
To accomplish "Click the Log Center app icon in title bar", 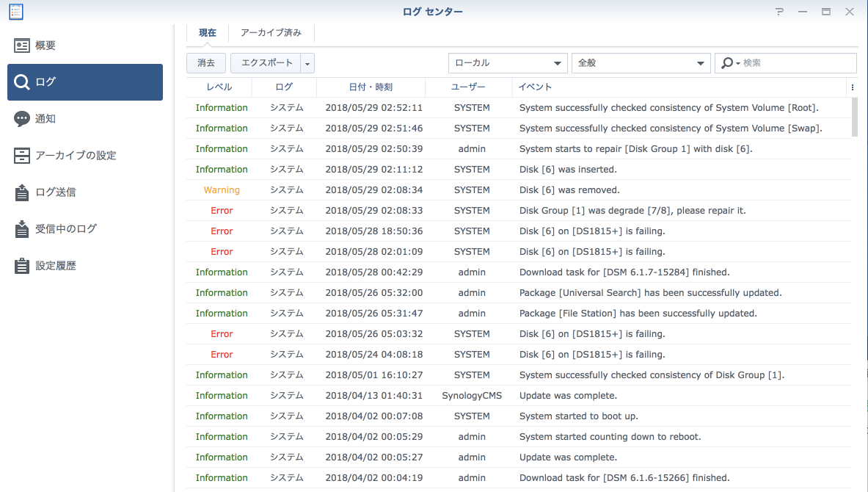I will (x=15, y=12).
